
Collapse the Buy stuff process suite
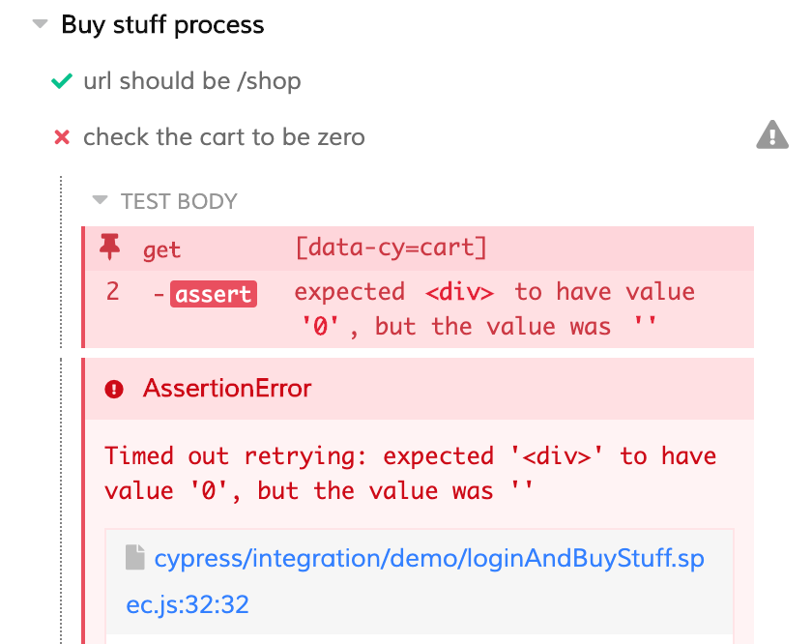click(x=39, y=24)
